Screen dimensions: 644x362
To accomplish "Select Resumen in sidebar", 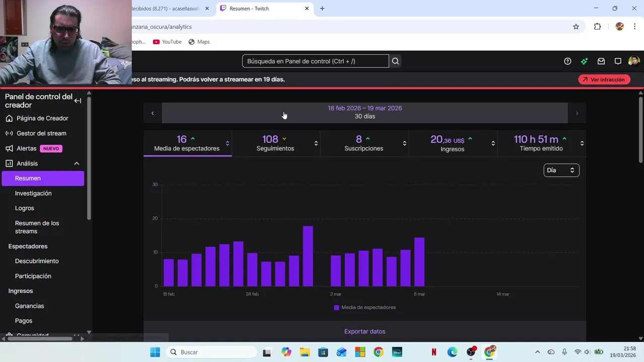I will point(43,178).
